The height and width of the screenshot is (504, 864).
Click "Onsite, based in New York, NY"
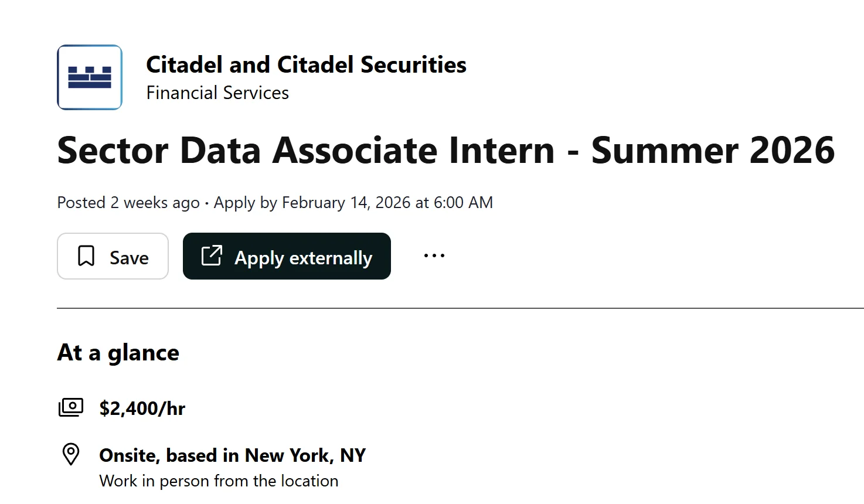point(232,455)
